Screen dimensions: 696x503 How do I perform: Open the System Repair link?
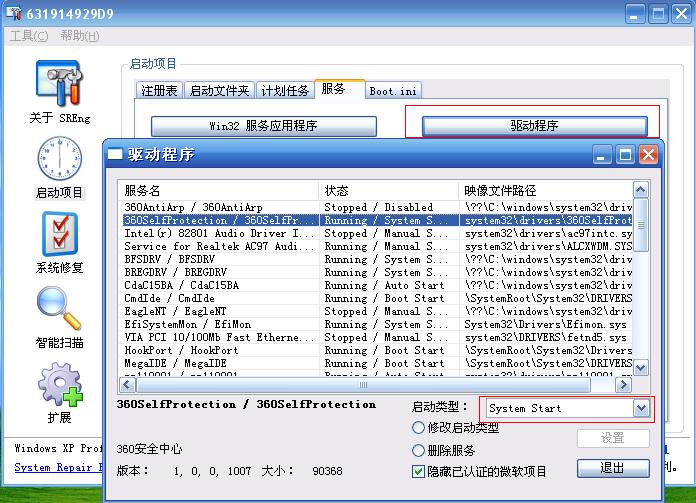click(58, 467)
